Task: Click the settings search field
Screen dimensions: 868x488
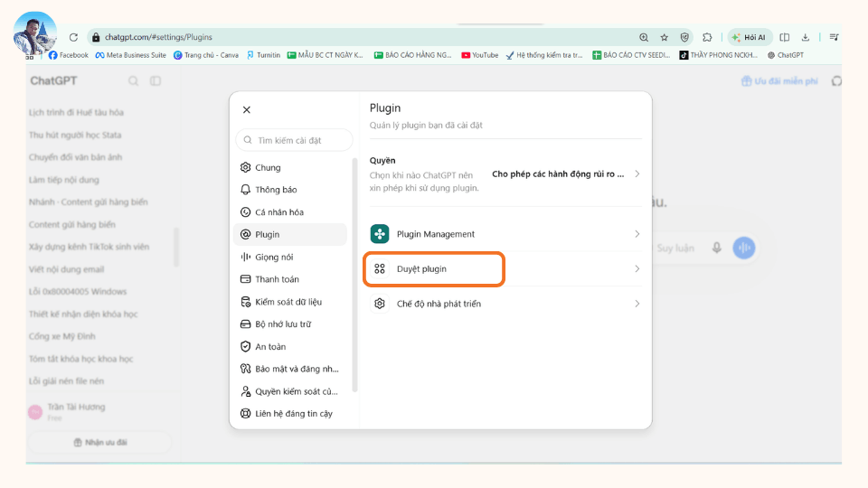Action: coord(294,140)
